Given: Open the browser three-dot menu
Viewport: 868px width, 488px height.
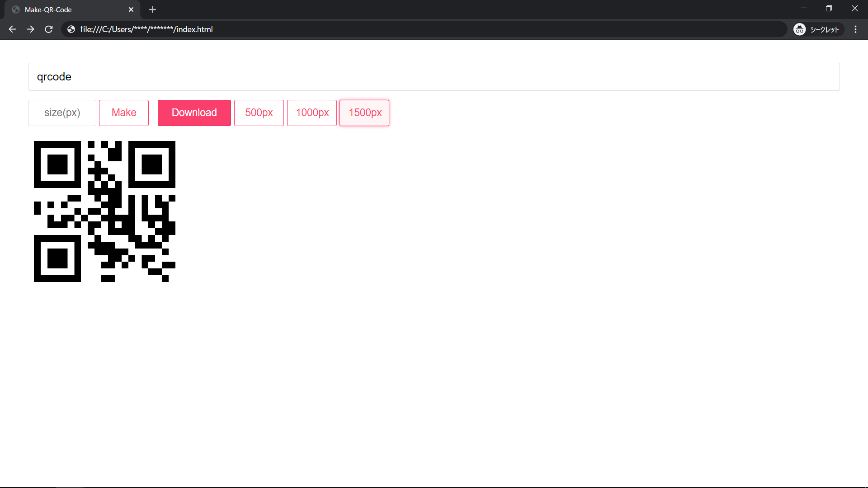Looking at the screenshot, I should pos(855,29).
